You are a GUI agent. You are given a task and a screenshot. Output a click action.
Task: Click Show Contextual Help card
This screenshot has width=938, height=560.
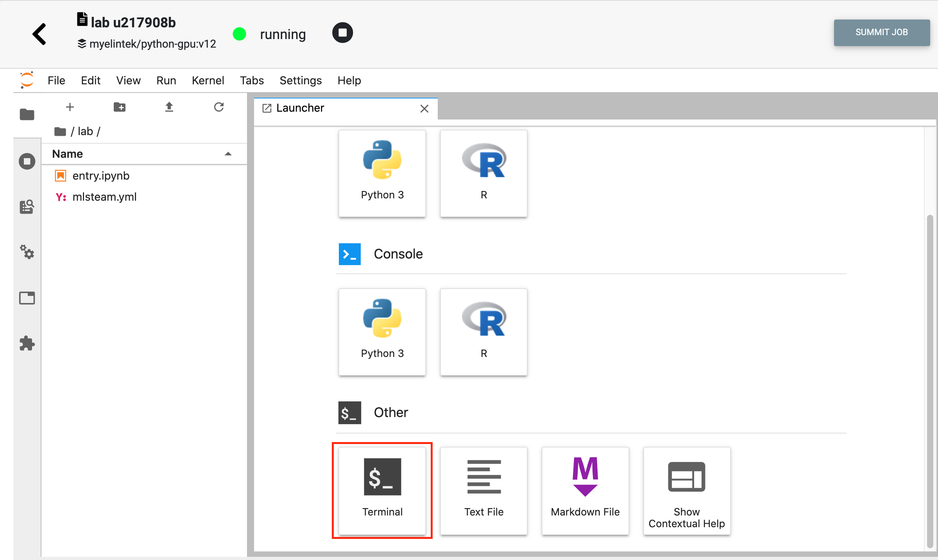pos(687,490)
